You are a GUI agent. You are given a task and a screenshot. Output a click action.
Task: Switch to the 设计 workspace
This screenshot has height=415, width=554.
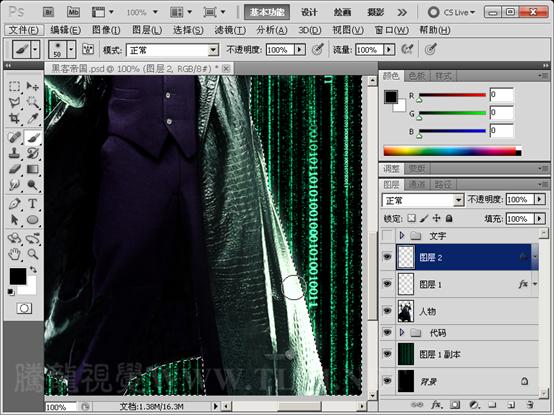point(309,12)
